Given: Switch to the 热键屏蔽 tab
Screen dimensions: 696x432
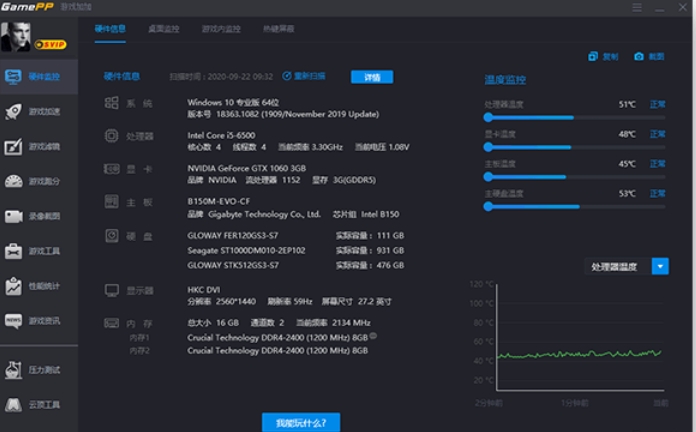Looking at the screenshot, I should coord(279,29).
